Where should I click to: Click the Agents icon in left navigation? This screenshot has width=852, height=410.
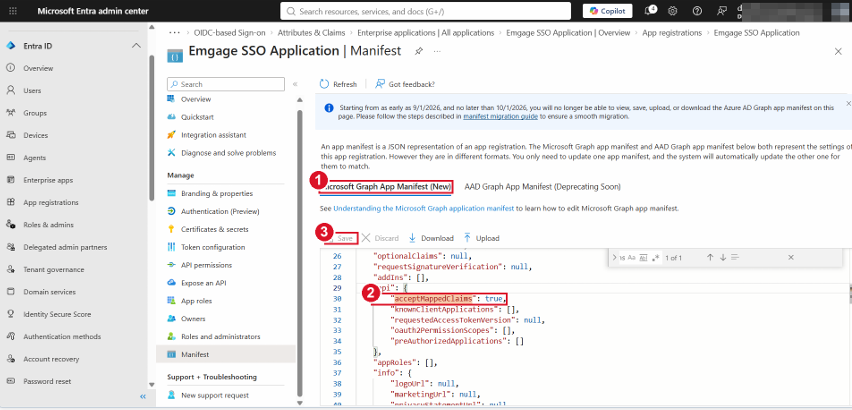pyautogui.click(x=10, y=157)
